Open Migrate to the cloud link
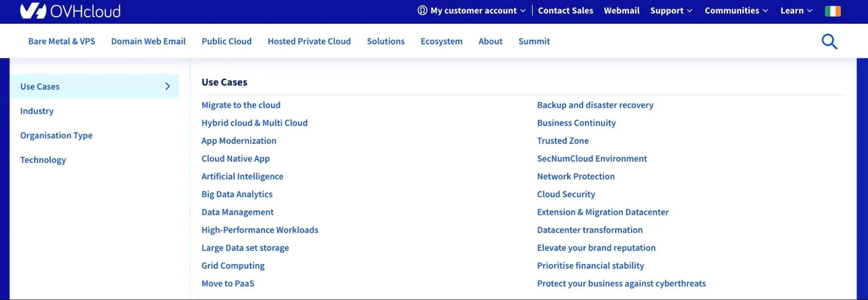This screenshot has width=868, height=300. (x=241, y=105)
